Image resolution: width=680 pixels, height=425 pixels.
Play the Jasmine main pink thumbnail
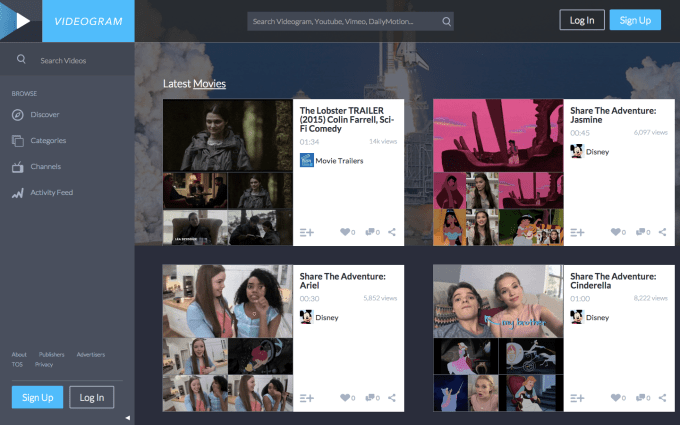(x=498, y=135)
